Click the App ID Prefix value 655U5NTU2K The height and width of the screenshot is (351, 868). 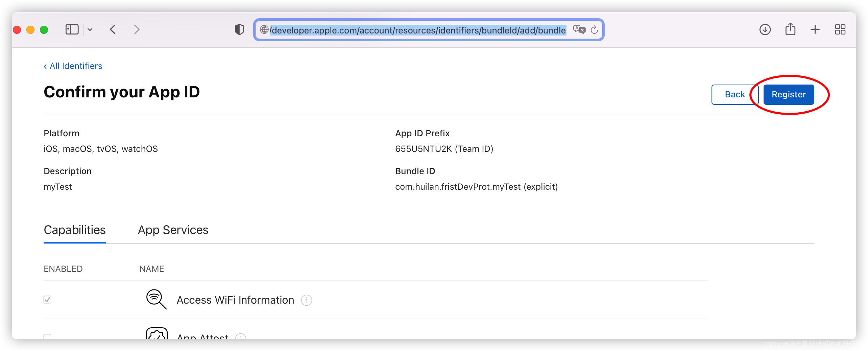coord(424,149)
